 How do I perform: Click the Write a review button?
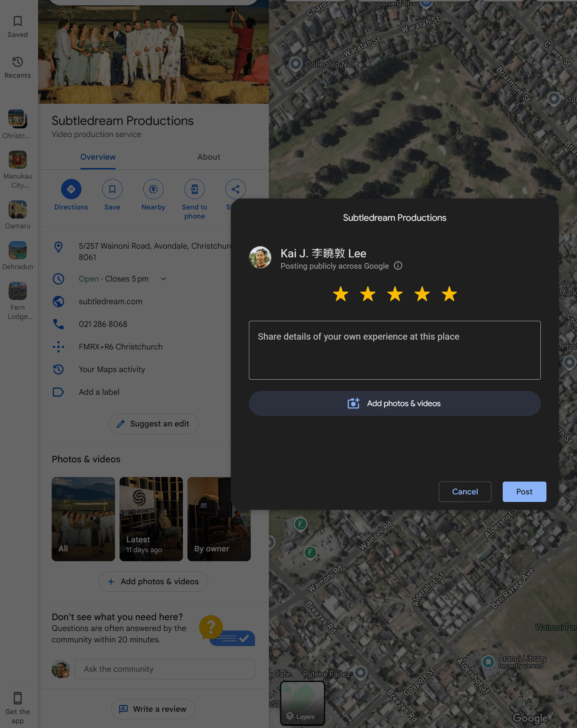point(153,709)
